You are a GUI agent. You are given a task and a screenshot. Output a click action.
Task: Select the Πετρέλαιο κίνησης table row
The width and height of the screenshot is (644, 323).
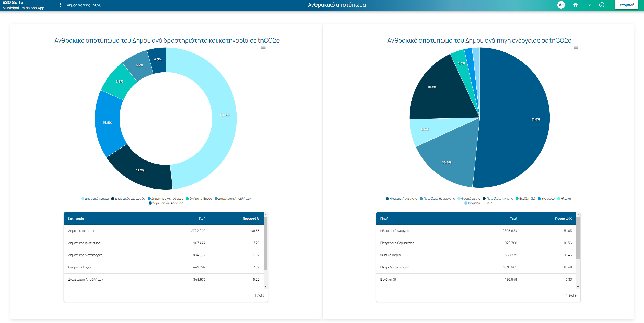coord(476,267)
